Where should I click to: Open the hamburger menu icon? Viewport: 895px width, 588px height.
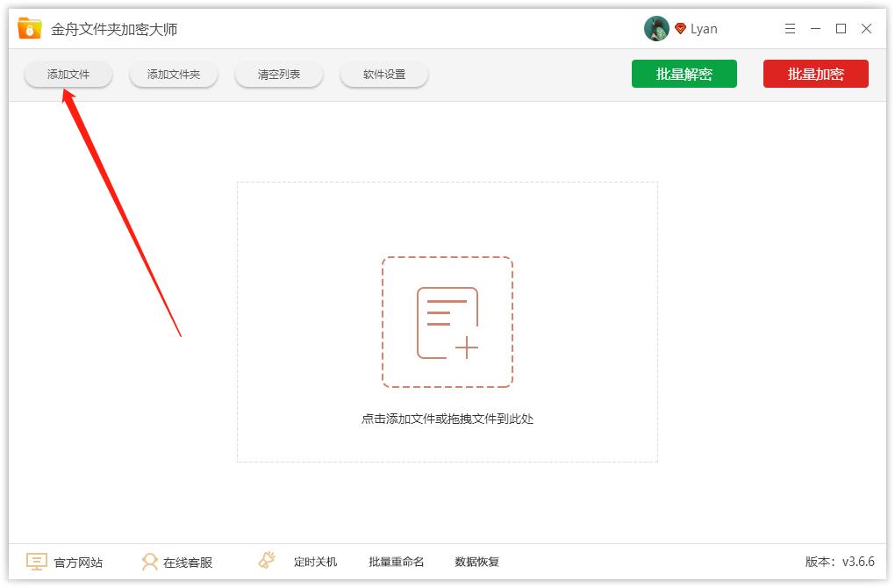coord(789,28)
